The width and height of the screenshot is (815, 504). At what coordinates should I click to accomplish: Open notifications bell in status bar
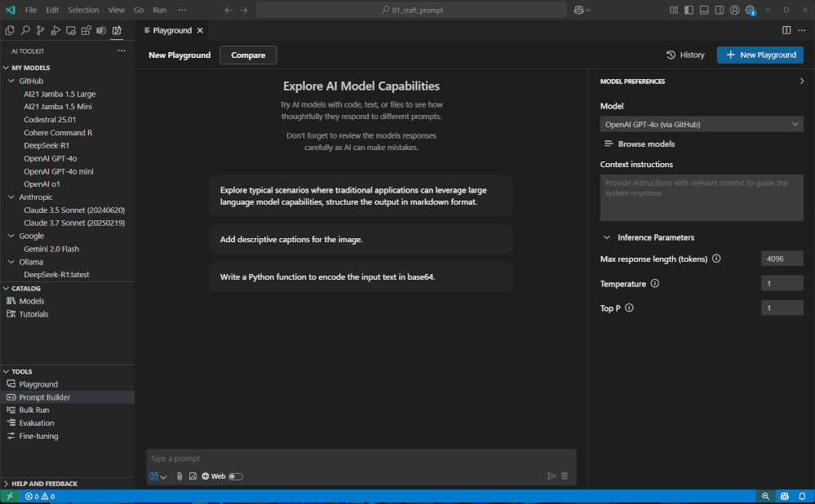[802, 496]
